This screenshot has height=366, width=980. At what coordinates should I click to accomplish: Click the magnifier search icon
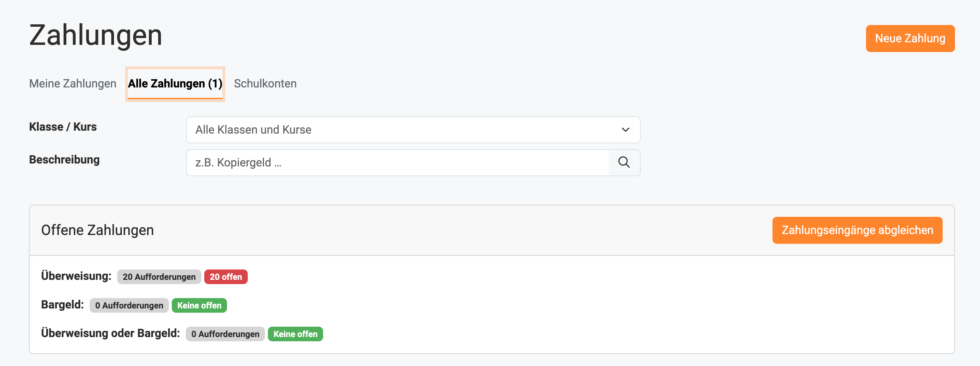tap(624, 163)
